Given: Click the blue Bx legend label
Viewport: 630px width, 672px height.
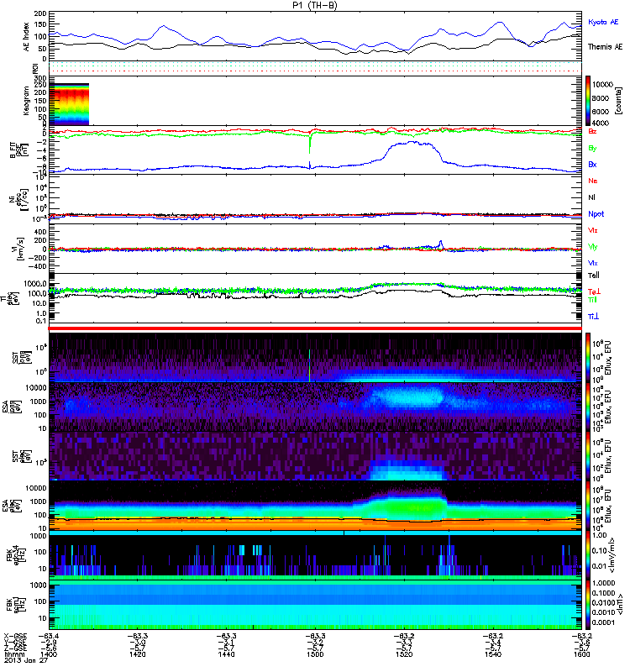Looking at the screenshot, I should pyautogui.click(x=592, y=164).
